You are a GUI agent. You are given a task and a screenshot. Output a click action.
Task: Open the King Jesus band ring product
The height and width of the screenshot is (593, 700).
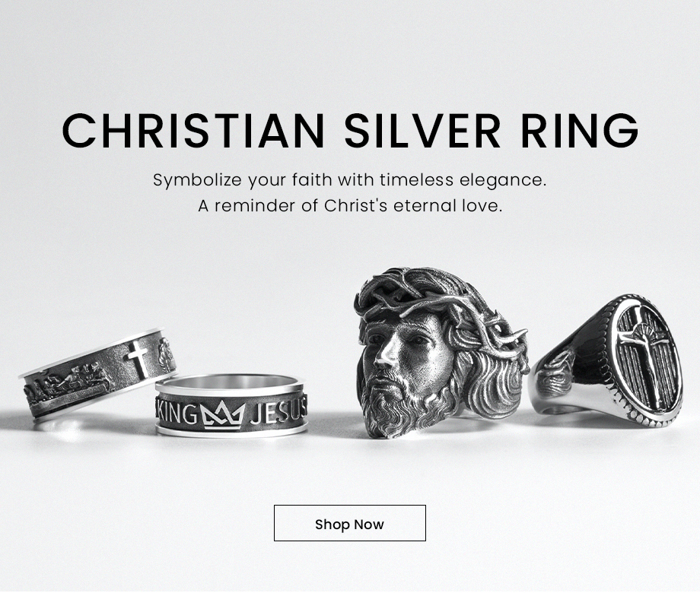[x=231, y=406]
